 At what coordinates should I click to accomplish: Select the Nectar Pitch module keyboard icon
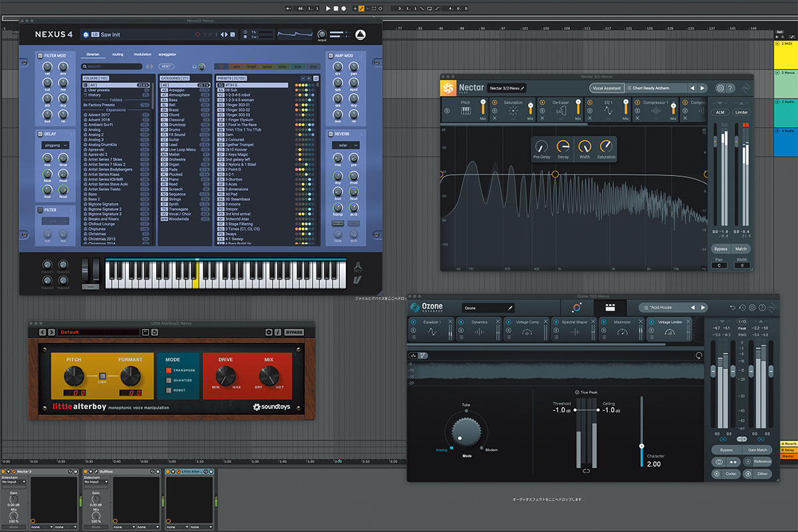pyautogui.click(x=465, y=110)
